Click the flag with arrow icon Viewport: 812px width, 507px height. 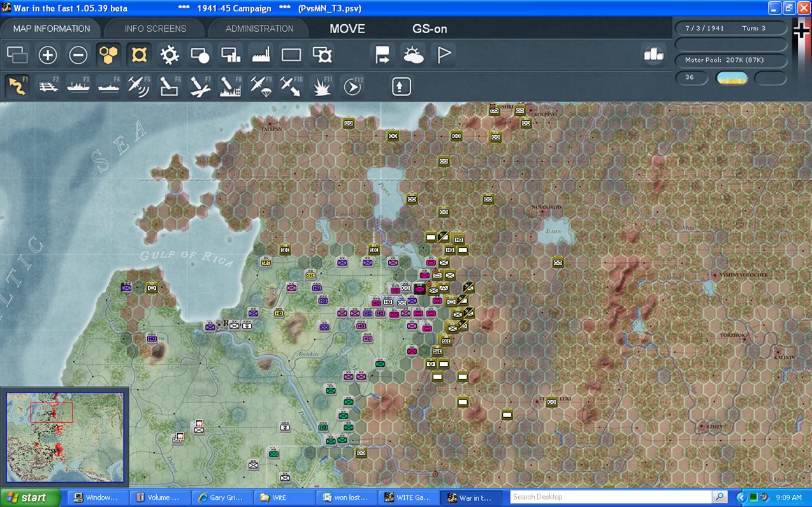pyautogui.click(x=382, y=55)
